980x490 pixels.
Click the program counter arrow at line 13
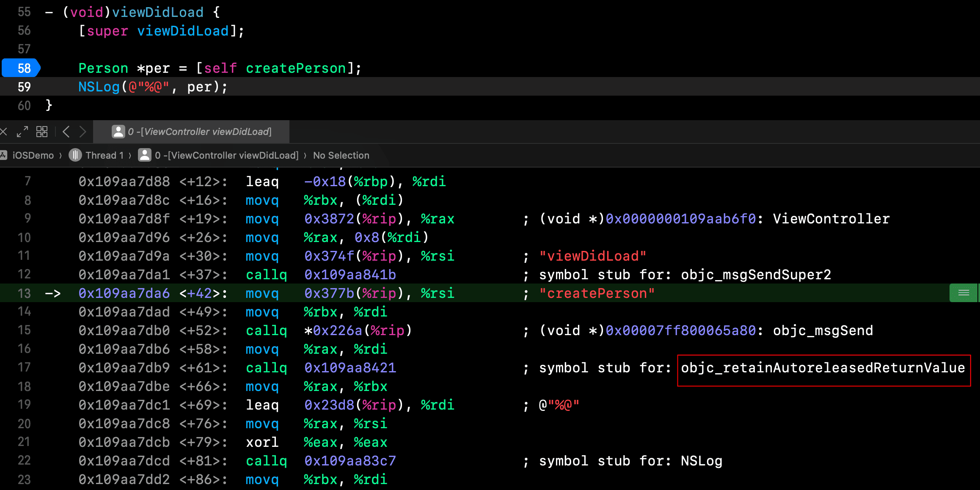pos(53,293)
